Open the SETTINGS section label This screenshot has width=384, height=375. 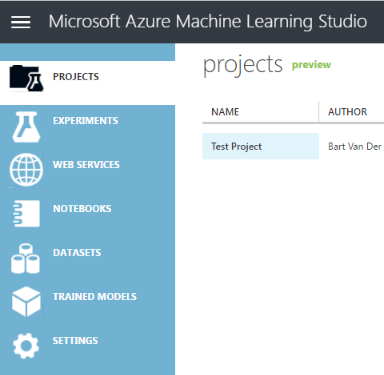(x=75, y=340)
